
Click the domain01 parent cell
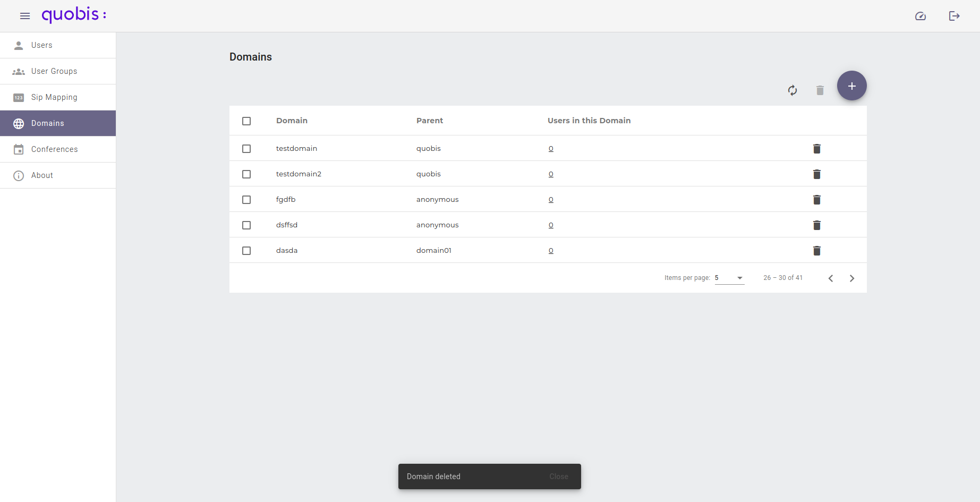434,250
